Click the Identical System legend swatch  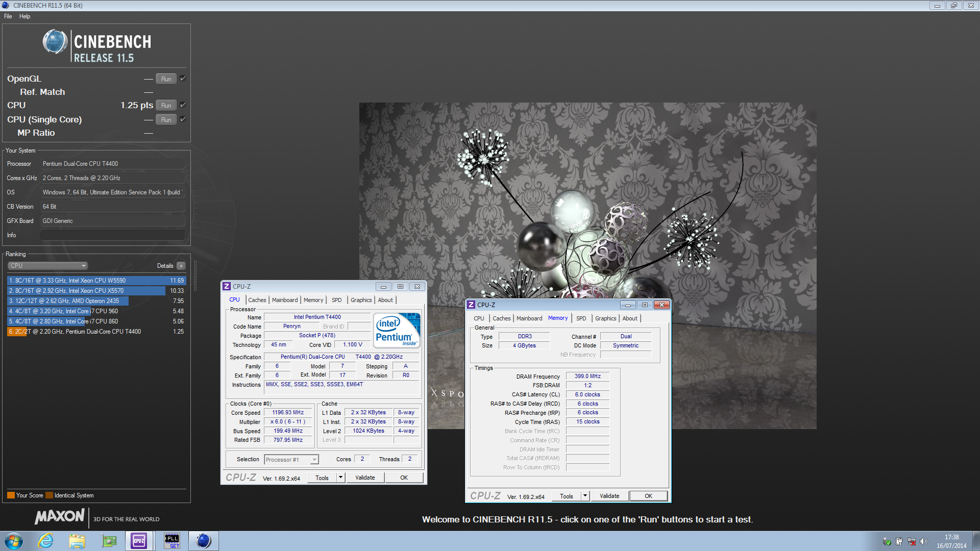coord(49,495)
